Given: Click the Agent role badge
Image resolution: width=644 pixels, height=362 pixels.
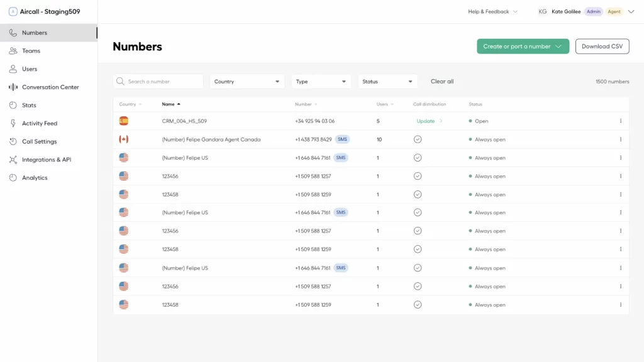Looking at the screenshot, I should pyautogui.click(x=614, y=11).
